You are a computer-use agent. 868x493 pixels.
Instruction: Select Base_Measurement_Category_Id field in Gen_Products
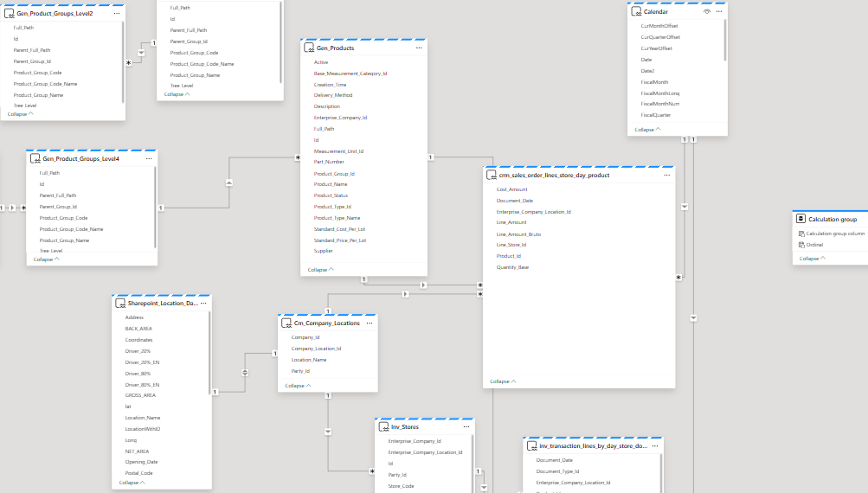pyautogui.click(x=350, y=74)
